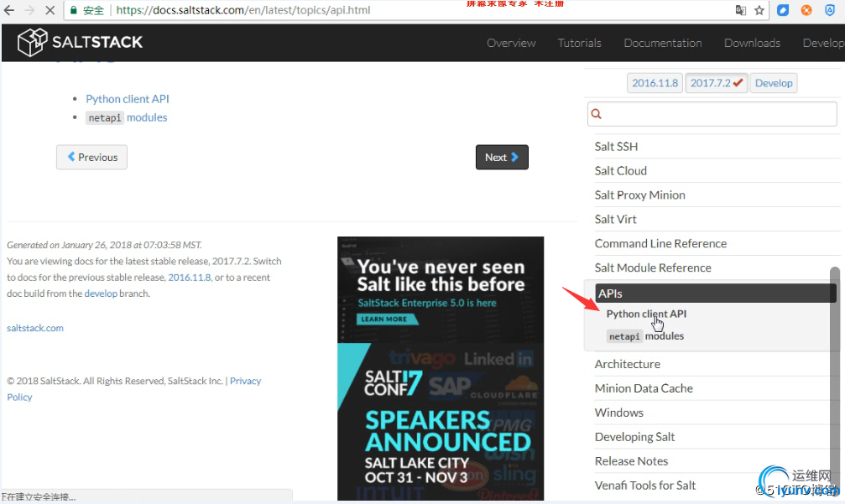
Task: Click the SaltStack cube logo
Action: 33,42
